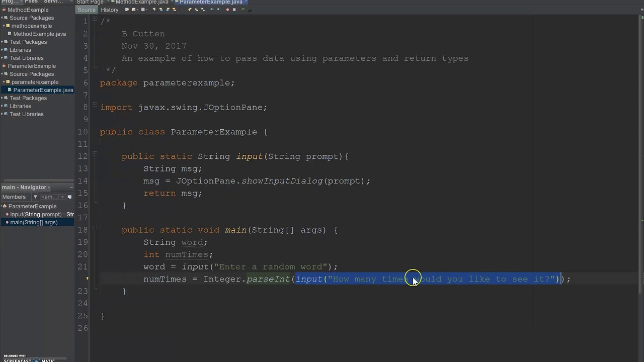
Task: Select ParameterExample.java in Projects tree
Action: [43, 90]
